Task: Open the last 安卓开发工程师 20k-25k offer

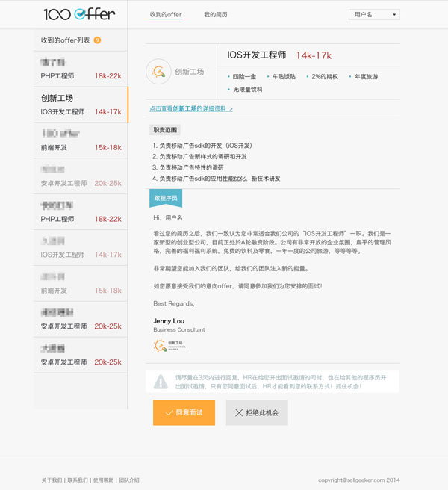Action: pos(81,355)
